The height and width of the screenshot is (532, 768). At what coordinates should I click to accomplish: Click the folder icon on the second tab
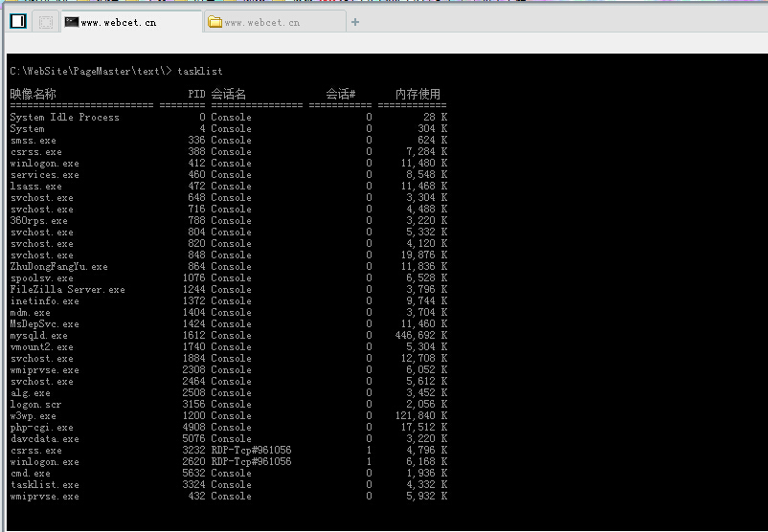215,22
